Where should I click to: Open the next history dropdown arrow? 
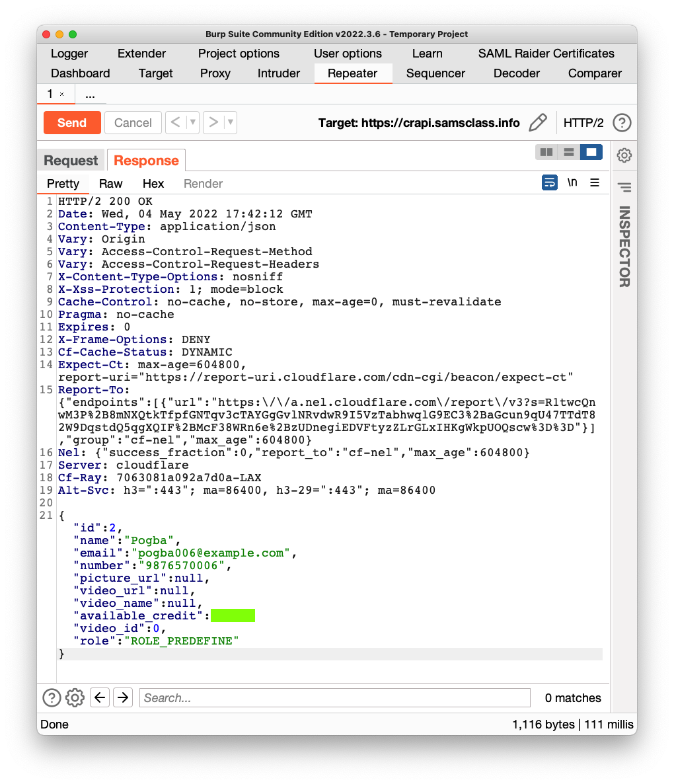(x=231, y=122)
